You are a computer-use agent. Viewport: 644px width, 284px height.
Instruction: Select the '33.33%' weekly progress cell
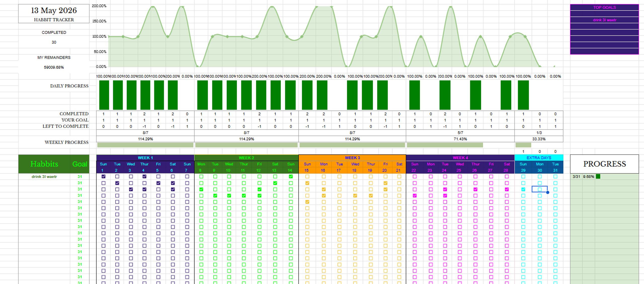(539, 139)
